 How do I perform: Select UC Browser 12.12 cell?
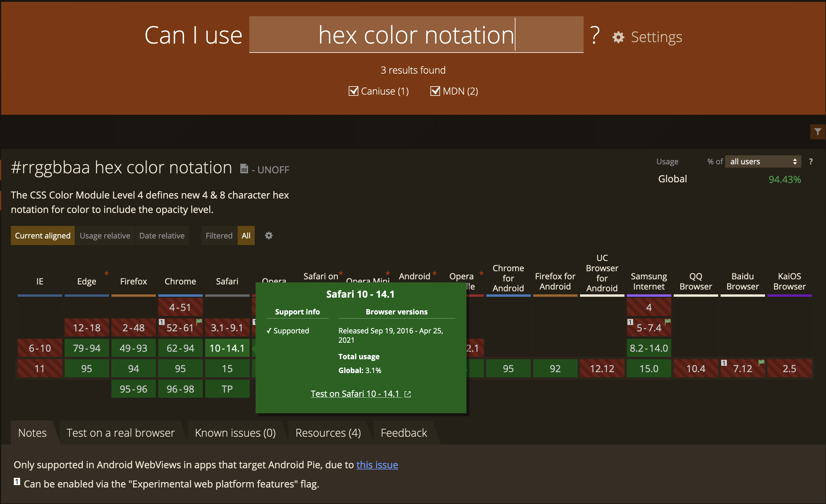pyautogui.click(x=602, y=369)
